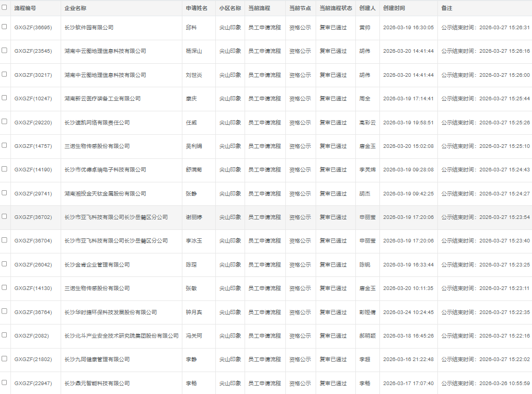Viewport: 532px width, 394px height.
Task: Sort by 创建时间 column header
Action: point(394,8)
